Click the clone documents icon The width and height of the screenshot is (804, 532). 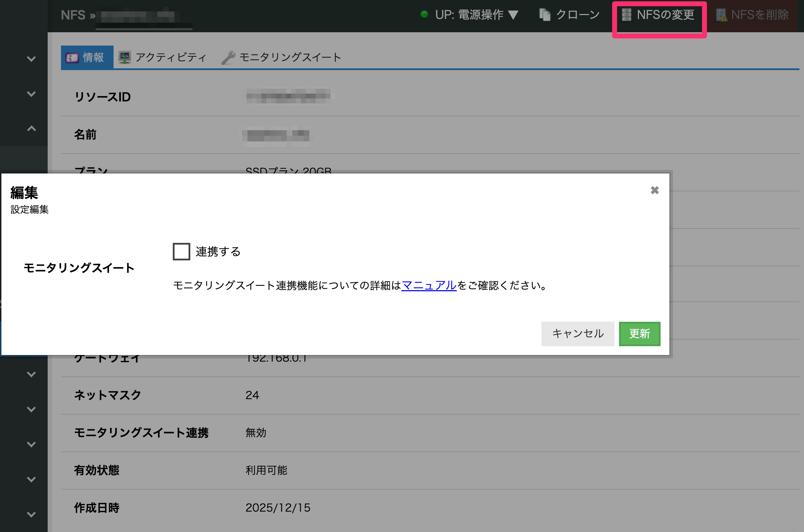pyautogui.click(x=545, y=15)
